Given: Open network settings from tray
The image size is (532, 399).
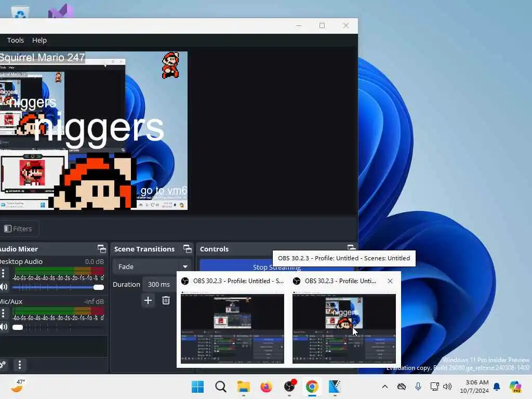Looking at the screenshot, I should (434, 387).
